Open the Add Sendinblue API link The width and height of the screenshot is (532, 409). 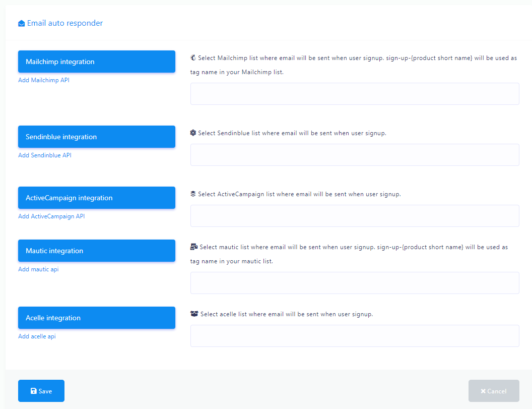(x=45, y=155)
